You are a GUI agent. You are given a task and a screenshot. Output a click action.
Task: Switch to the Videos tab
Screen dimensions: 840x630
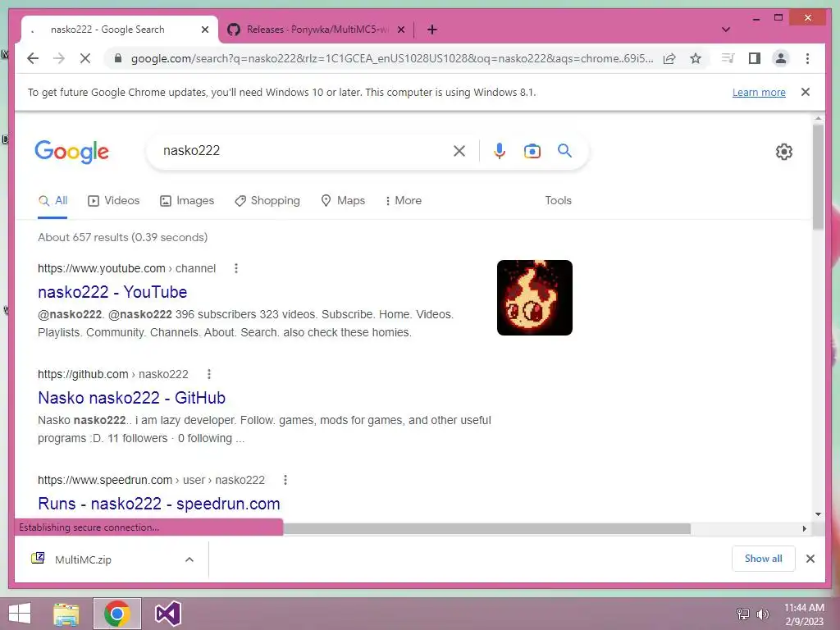(x=113, y=201)
